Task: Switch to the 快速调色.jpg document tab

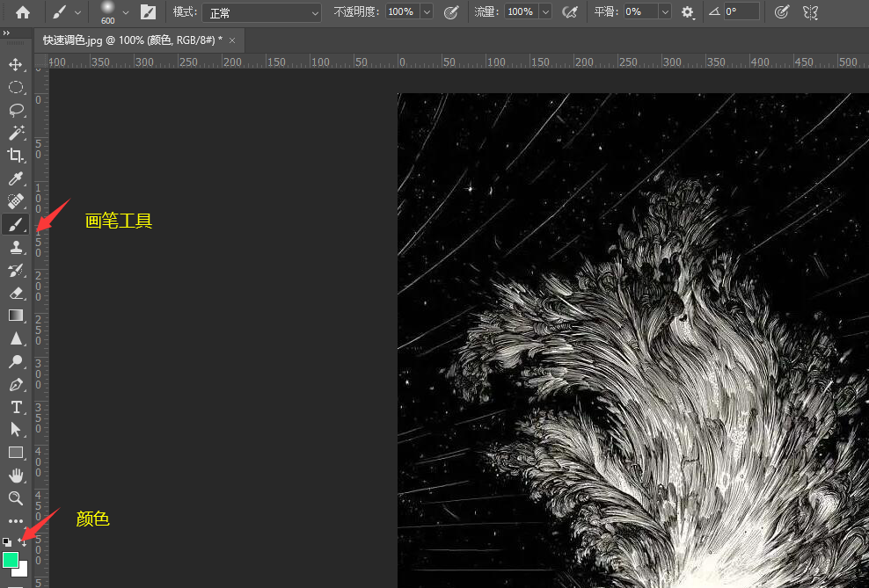Action: point(132,40)
